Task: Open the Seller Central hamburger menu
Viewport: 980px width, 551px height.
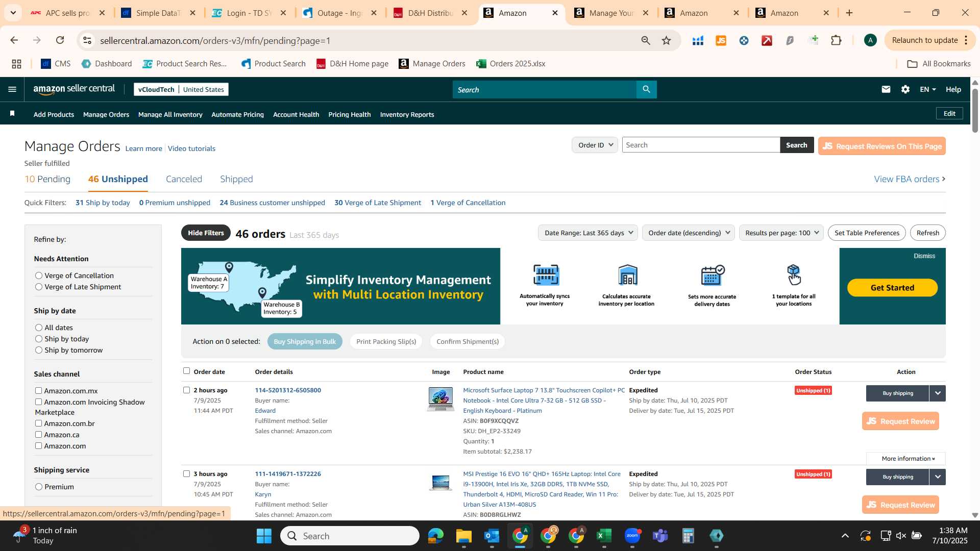Action: coord(12,89)
